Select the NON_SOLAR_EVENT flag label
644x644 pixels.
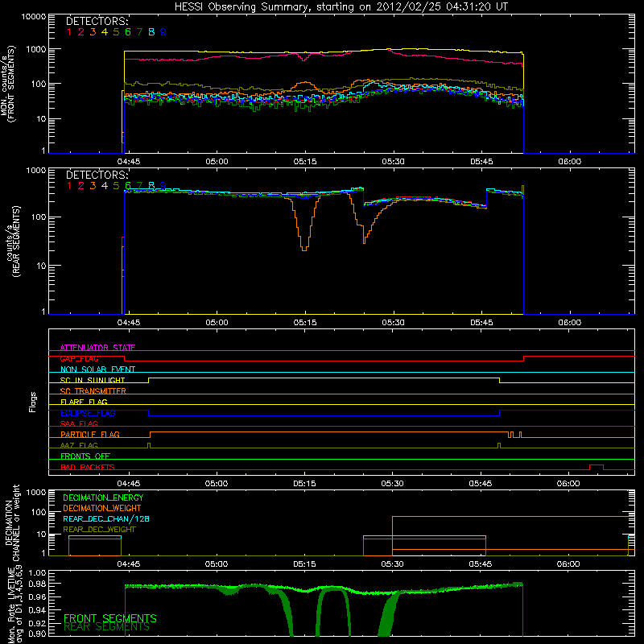97,369
